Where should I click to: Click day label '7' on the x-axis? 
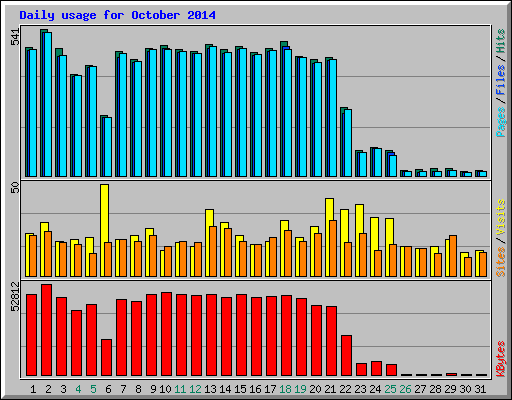[123, 389]
